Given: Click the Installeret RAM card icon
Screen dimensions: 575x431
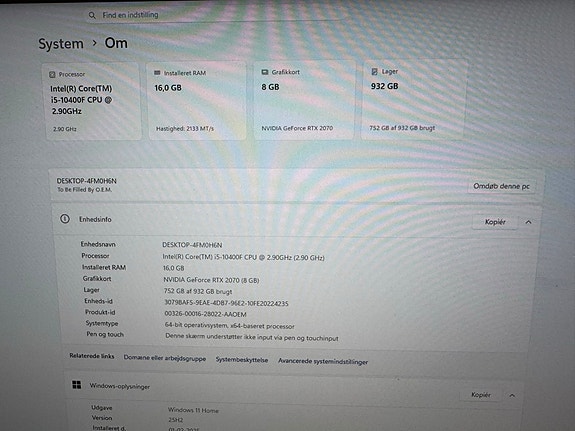Looking at the screenshot, I should pyautogui.click(x=157, y=73).
